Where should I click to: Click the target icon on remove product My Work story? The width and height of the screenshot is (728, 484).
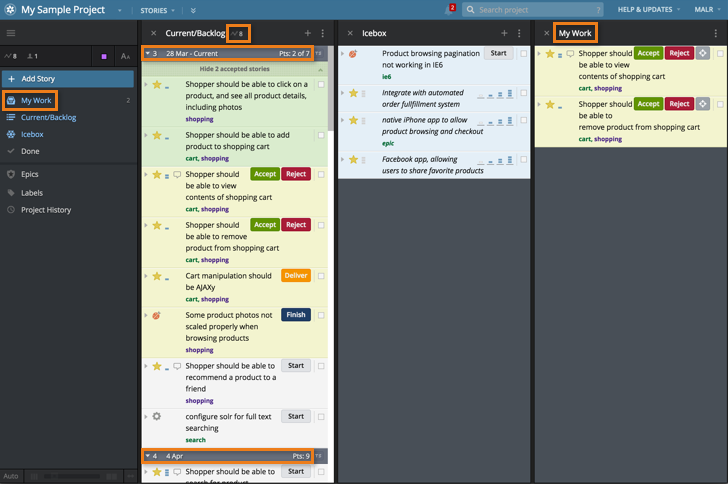pyautogui.click(x=703, y=104)
